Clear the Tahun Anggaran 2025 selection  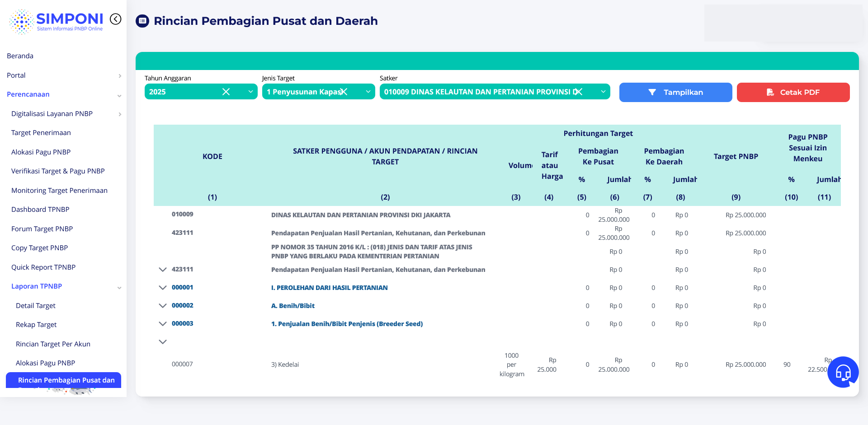(x=226, y=92)
